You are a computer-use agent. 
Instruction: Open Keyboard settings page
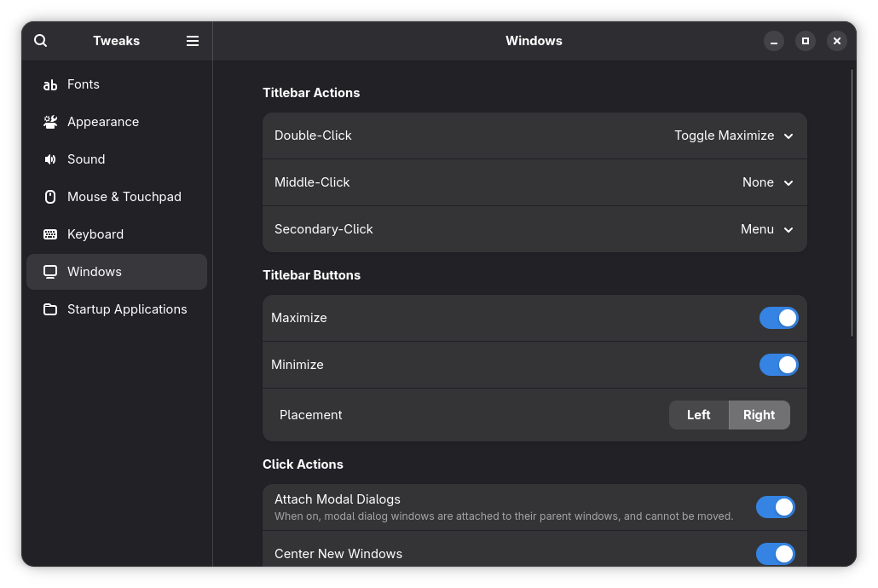117,234
